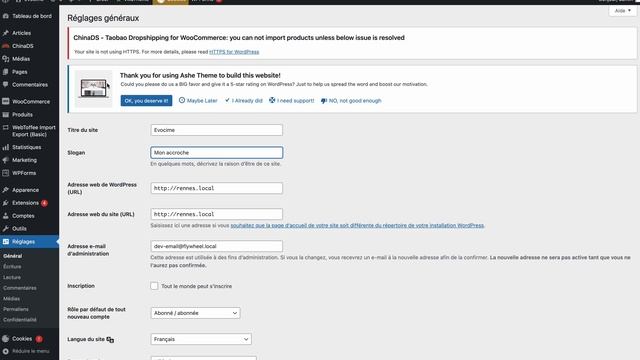The image size is (640, 360).
Task: Click the Extensions update count badge
Action: (x=44, y=203)
